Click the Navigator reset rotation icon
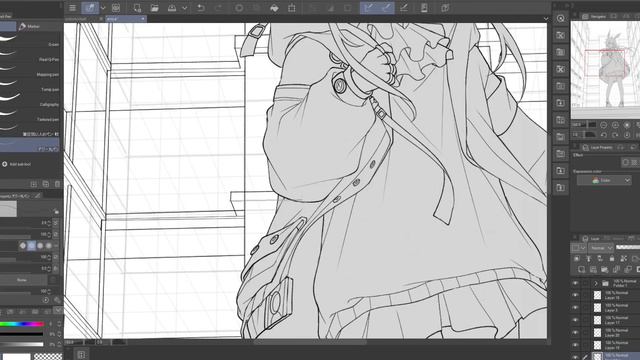640x360 pixels. [627, 135]
